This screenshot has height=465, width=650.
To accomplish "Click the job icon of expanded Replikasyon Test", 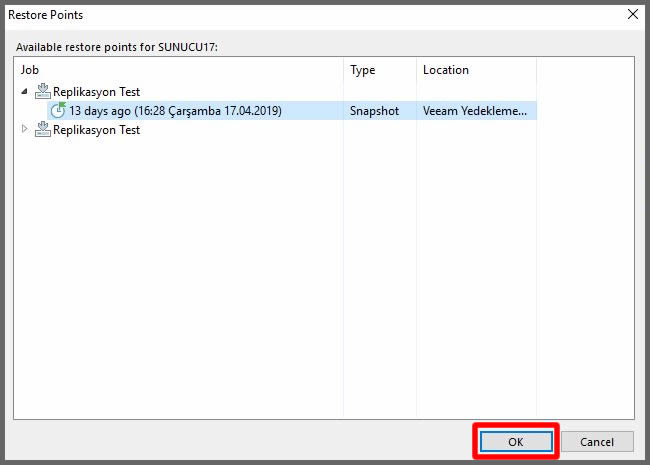I will (42, 91).
